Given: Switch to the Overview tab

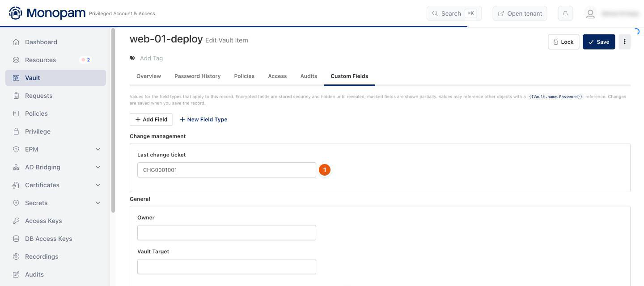Looking at the screenshot, I should coord(148,76).
